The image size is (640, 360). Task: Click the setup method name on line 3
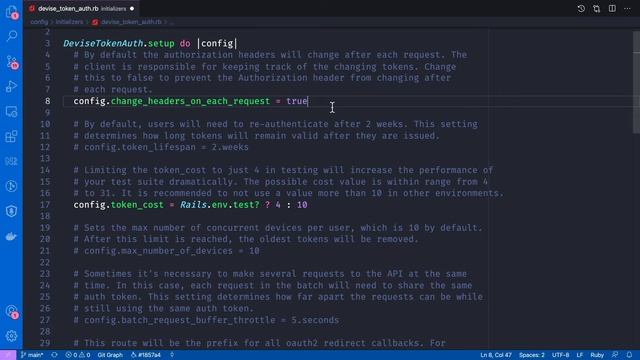click(x=161, y=43)
